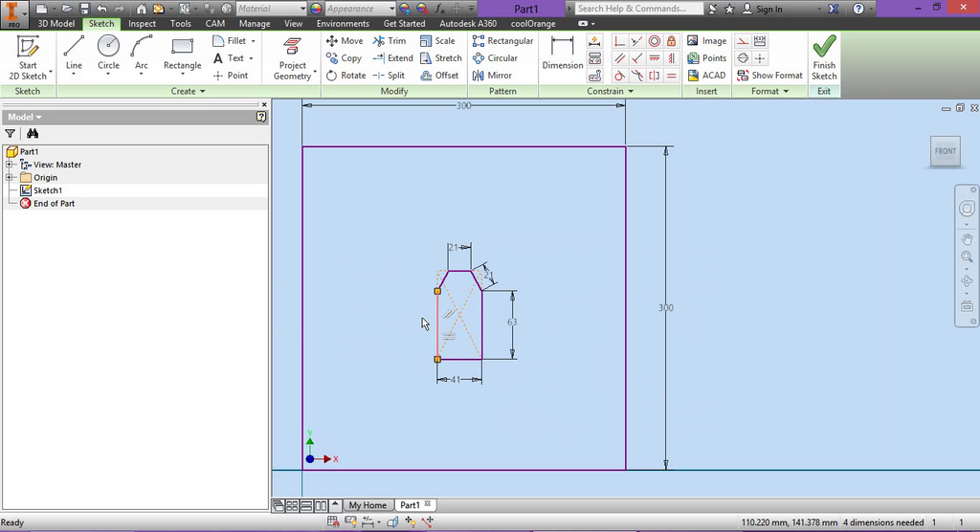This screenshot has height=532, width=980.
Task: Activate the Trim tool
Action: pos(390,40)
